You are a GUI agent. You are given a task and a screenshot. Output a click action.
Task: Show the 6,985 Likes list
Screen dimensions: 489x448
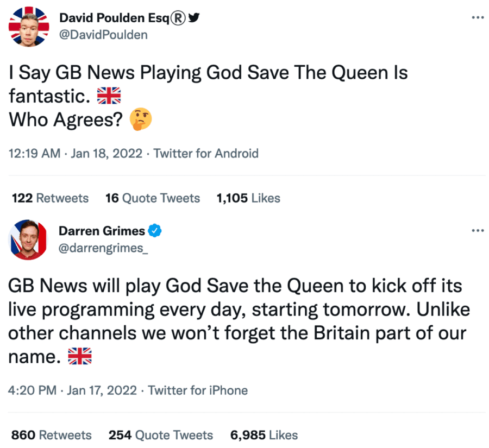tap(264, 435)
